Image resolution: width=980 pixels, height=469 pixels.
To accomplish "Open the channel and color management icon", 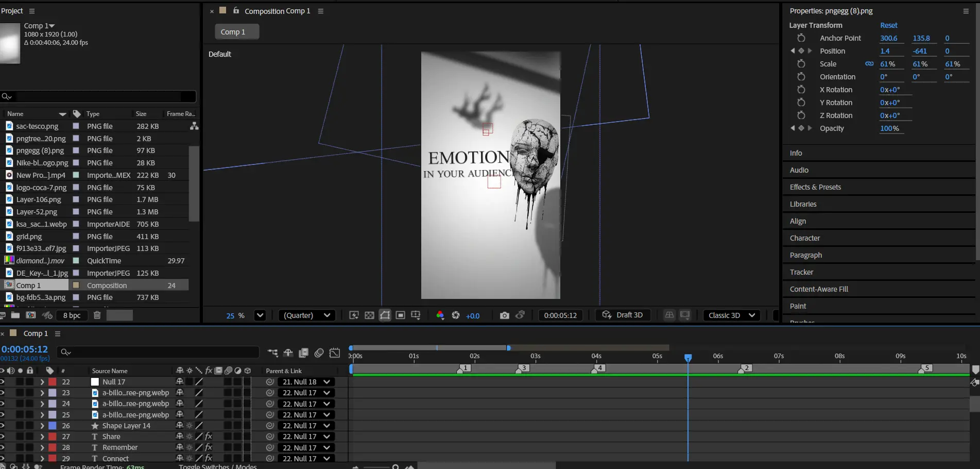I will 440,315.
